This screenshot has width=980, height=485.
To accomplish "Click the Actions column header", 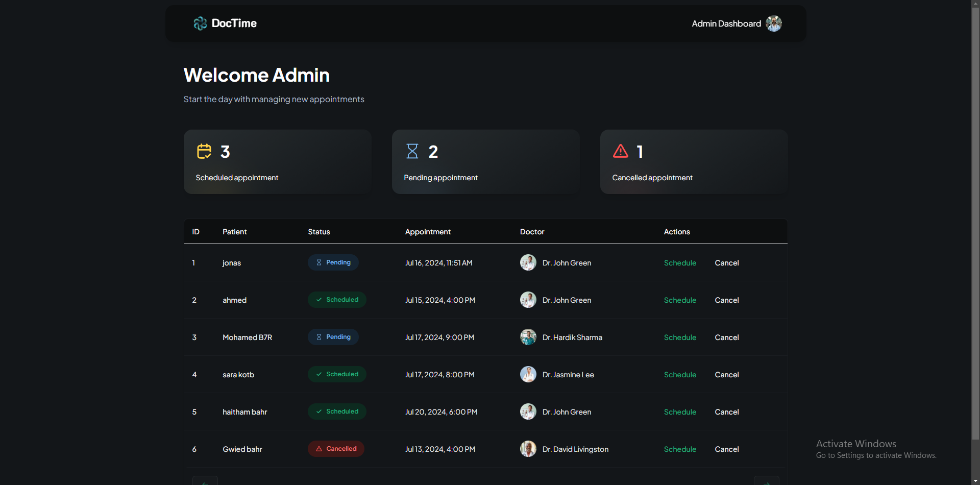I will point(677,232).
